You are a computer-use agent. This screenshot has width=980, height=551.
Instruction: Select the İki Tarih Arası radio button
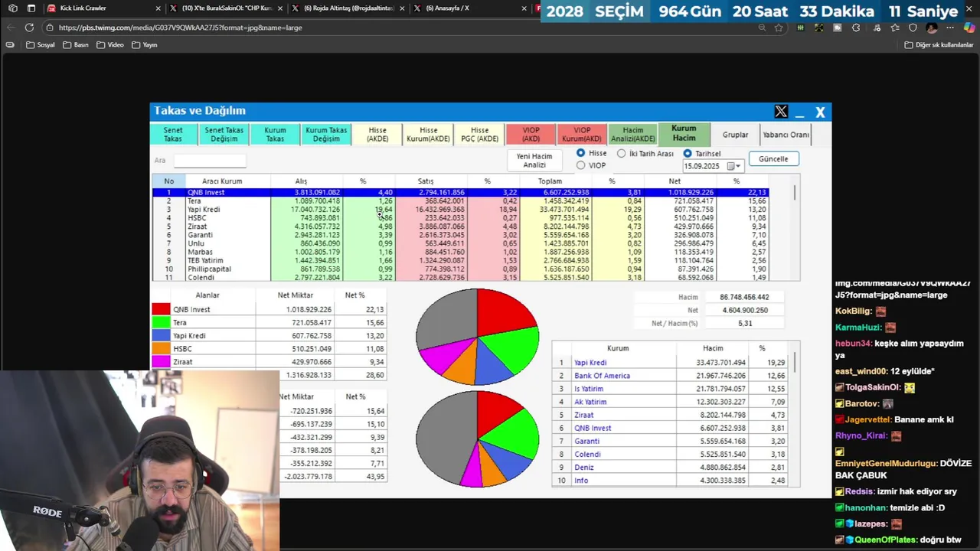[x=622, y=153]
